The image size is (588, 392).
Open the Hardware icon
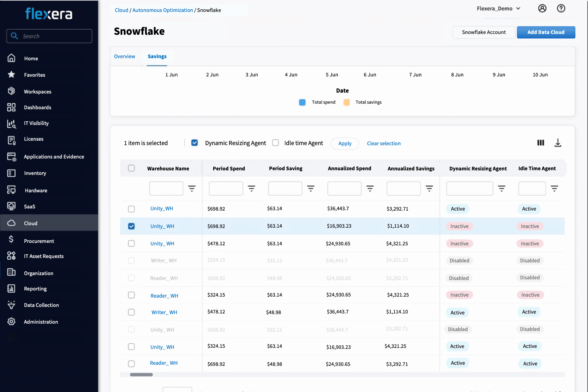tap(11, 190)
